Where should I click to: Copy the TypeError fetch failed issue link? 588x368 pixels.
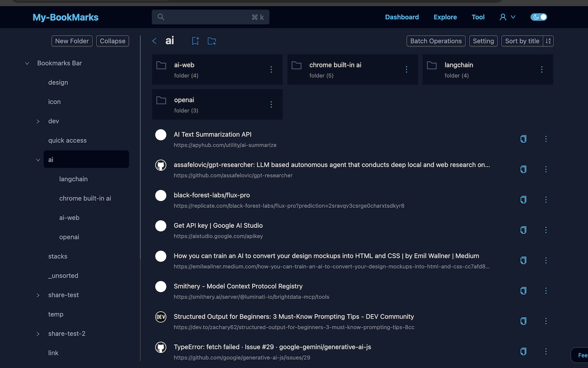[523, 351]
